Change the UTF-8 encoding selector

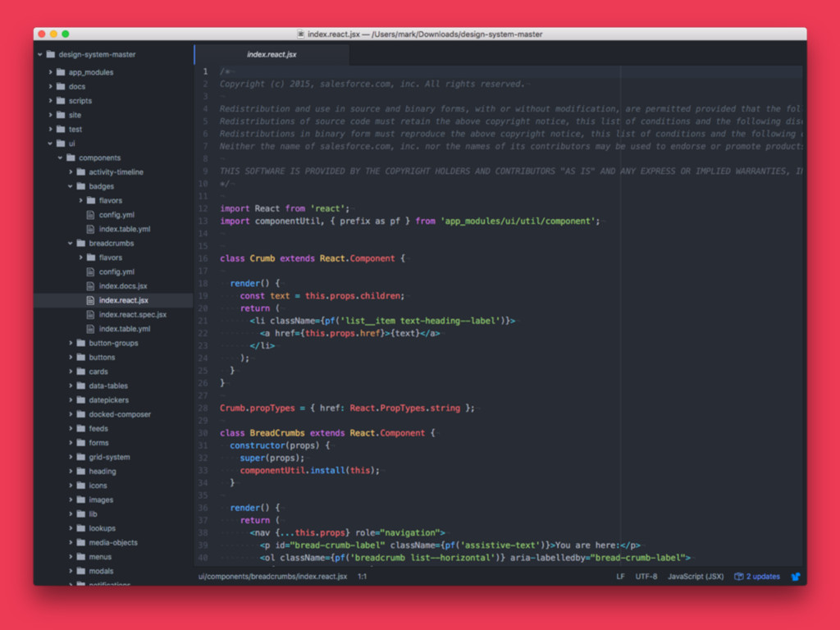[x=646, y=577]
